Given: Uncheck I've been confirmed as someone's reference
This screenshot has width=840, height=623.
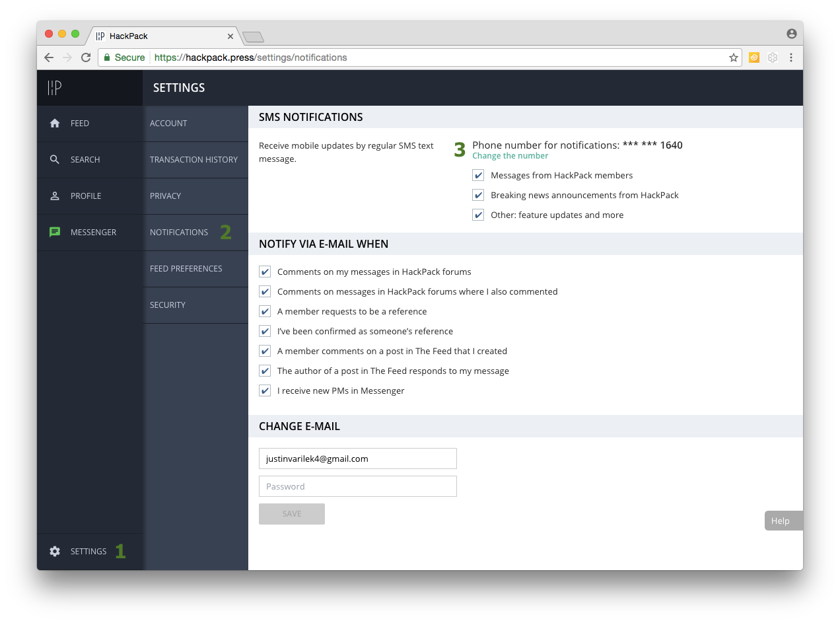Looking at the screenshot, I should tap(265, 332).
